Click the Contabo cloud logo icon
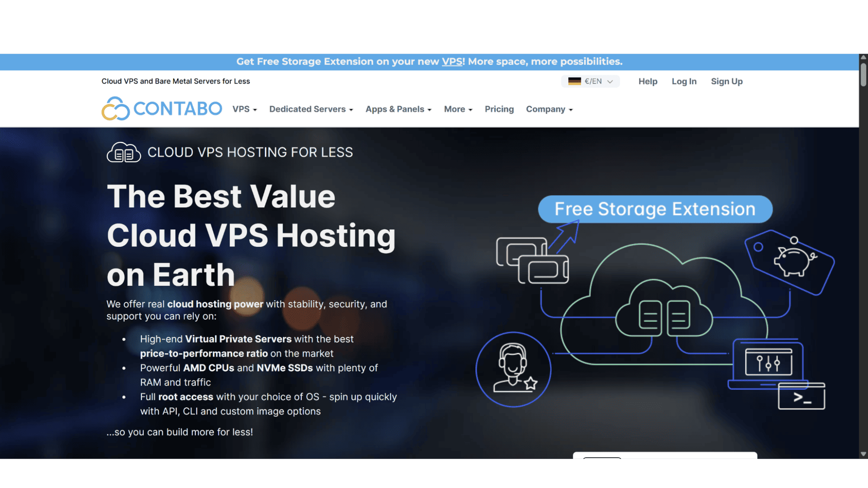Screen dimensions: 868x488 click(116, 108)
